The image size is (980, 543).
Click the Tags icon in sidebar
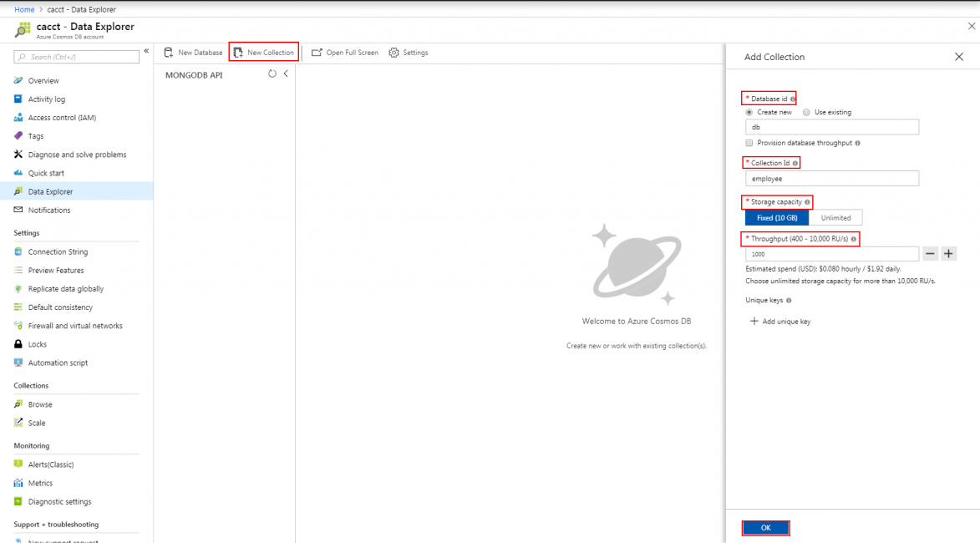point(18,135)
